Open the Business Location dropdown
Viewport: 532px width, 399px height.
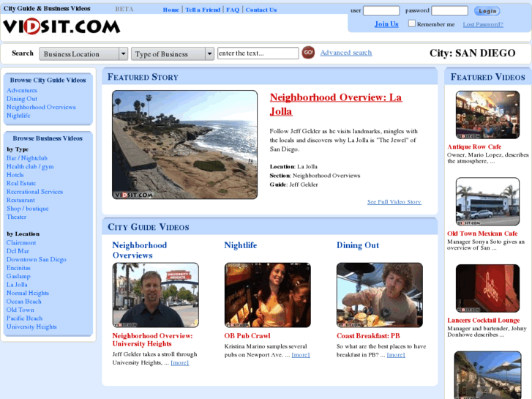(x=83, y=53)
